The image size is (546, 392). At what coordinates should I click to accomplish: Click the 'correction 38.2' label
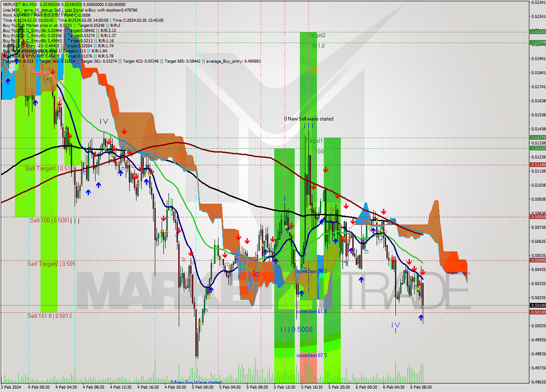pos(312,271)
